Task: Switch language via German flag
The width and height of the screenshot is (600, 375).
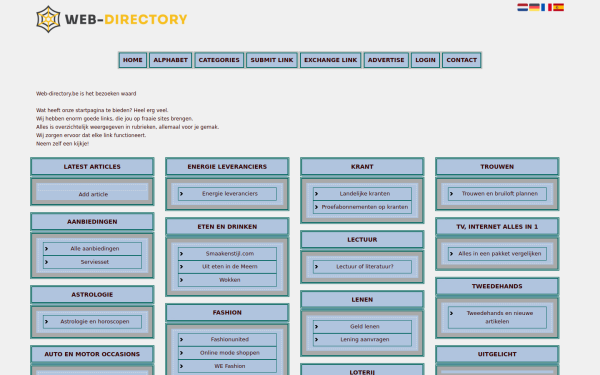Action: [534, 7]
